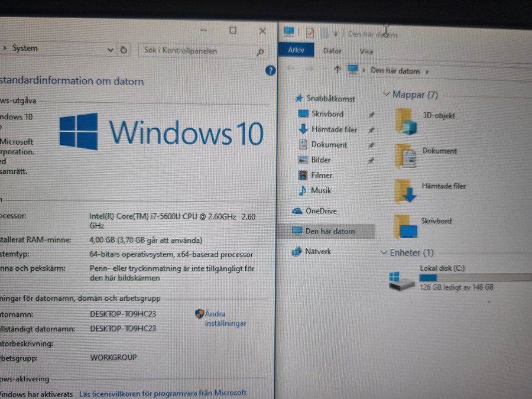Select Nätverk in the navigation pane
This screenshot has width=532, height=399.
317,251
